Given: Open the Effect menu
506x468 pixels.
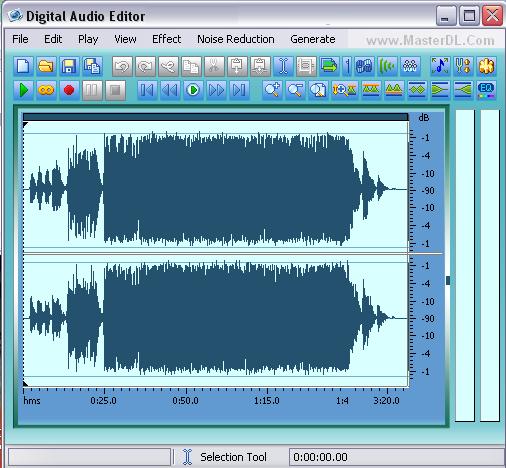Looking at the screenshot, I should (x=166, y=39).
